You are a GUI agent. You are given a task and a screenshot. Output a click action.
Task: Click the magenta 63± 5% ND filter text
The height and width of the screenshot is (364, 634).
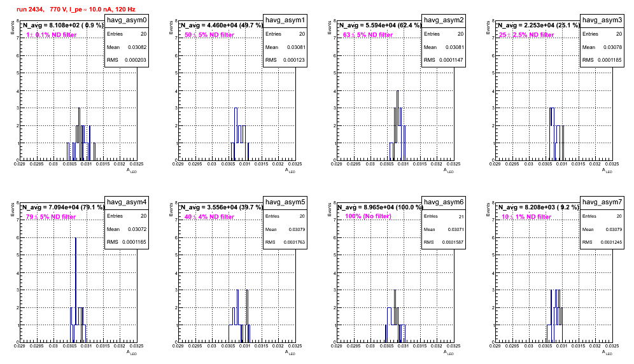[x=368, y=35]
